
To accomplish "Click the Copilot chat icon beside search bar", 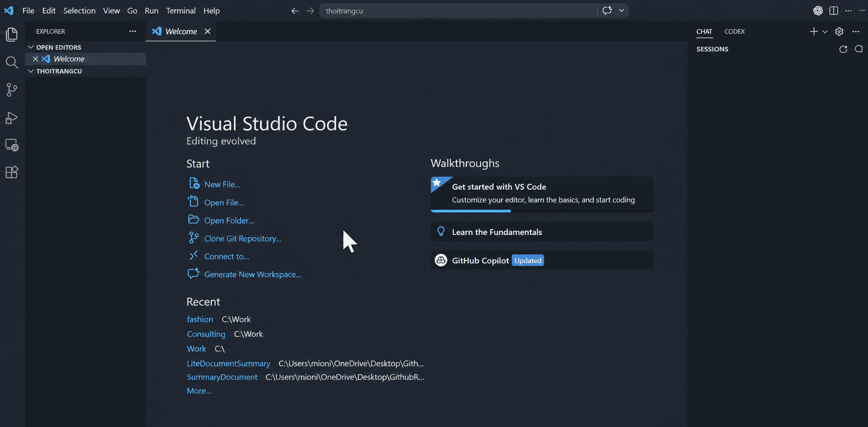I will pyautogui.click(x=607, y=11).
